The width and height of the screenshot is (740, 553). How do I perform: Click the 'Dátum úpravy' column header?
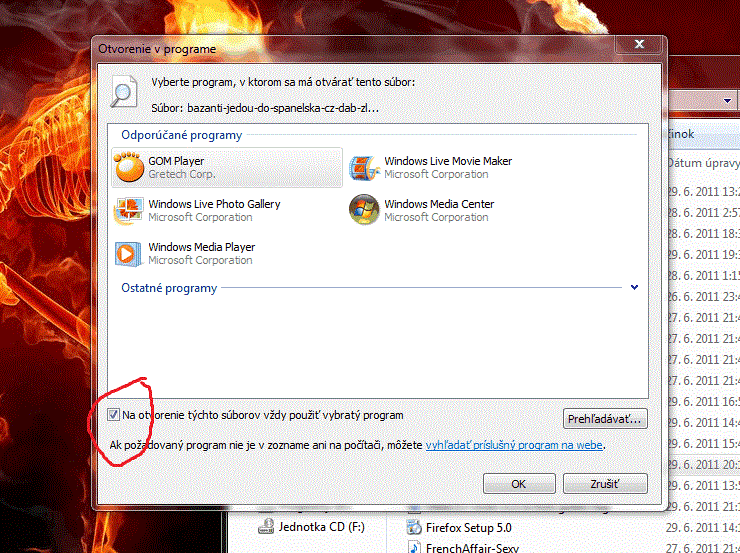pyautogui.click(x=703, y=163)
